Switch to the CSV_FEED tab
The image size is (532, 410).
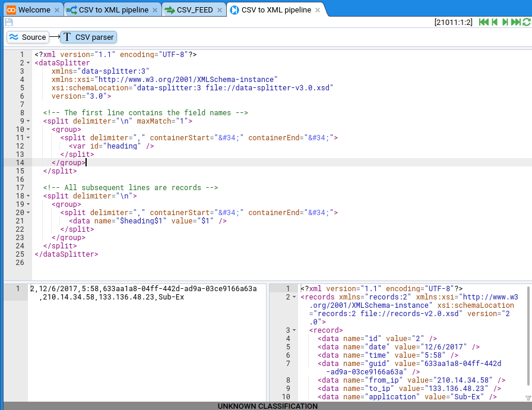coord(192,10)
